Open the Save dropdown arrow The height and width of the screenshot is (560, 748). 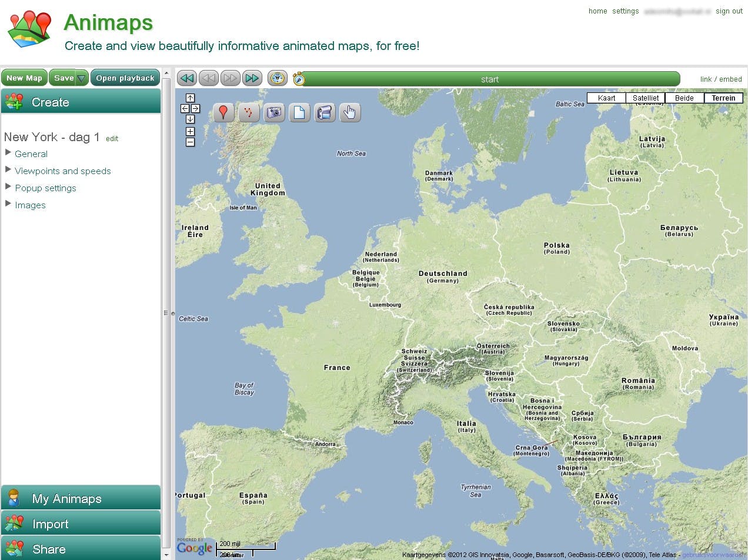point(82,78)
